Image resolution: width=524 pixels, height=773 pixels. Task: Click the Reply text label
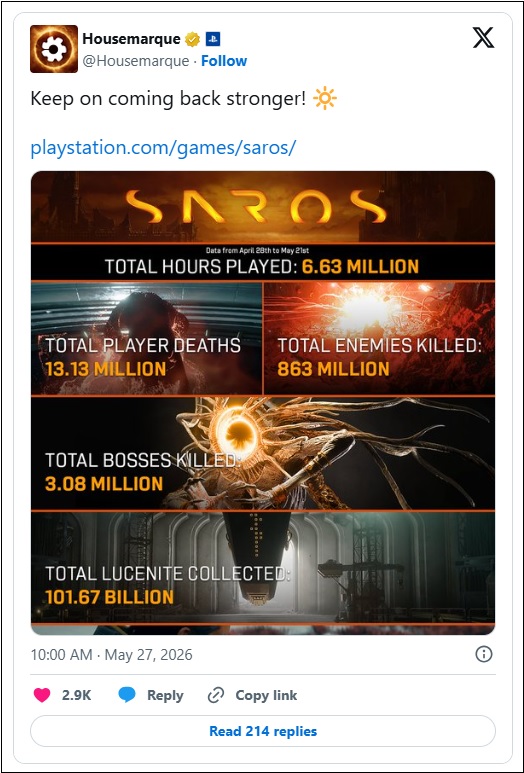pos(165,696)
